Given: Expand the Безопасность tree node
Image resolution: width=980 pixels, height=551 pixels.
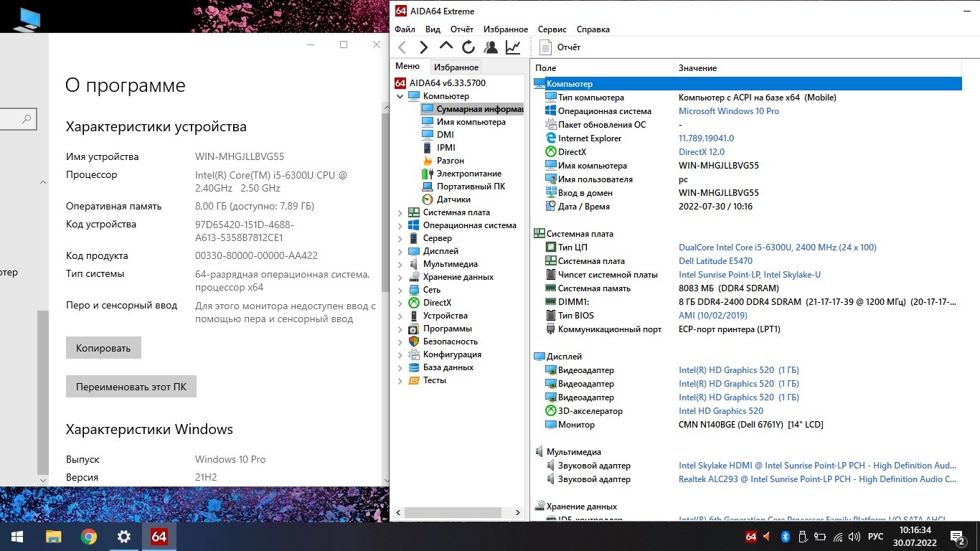Looking at the screenshot, I should coord(400,342).
